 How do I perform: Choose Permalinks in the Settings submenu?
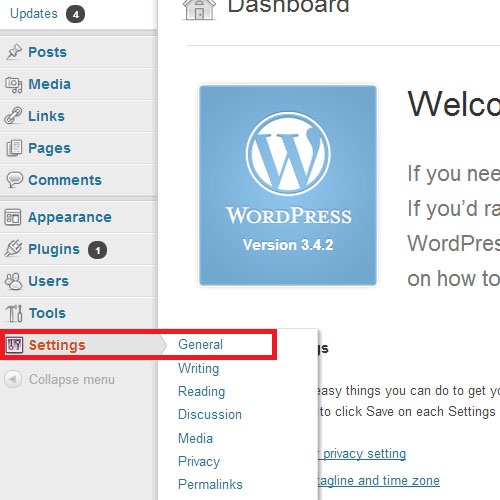click(210, 484)
